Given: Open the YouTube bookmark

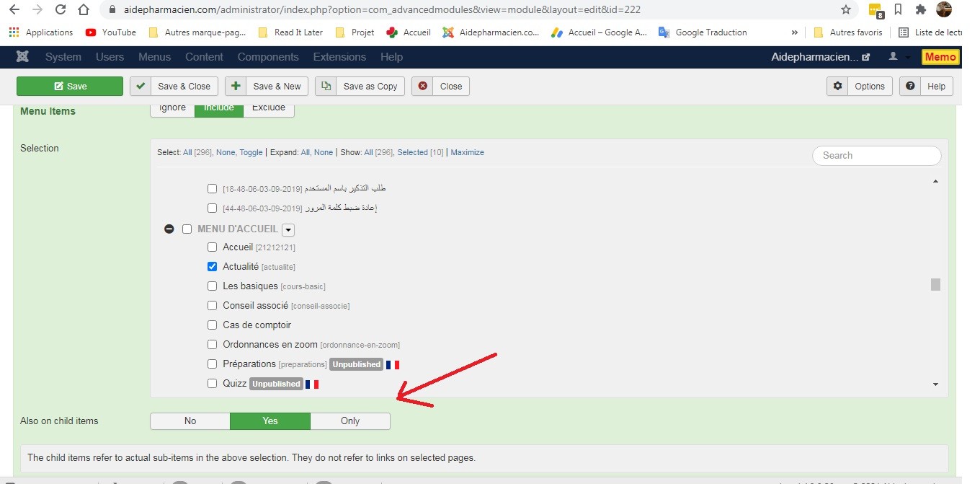Looking at the screenshot, I should pyautogui.click(x=111, y=32).
